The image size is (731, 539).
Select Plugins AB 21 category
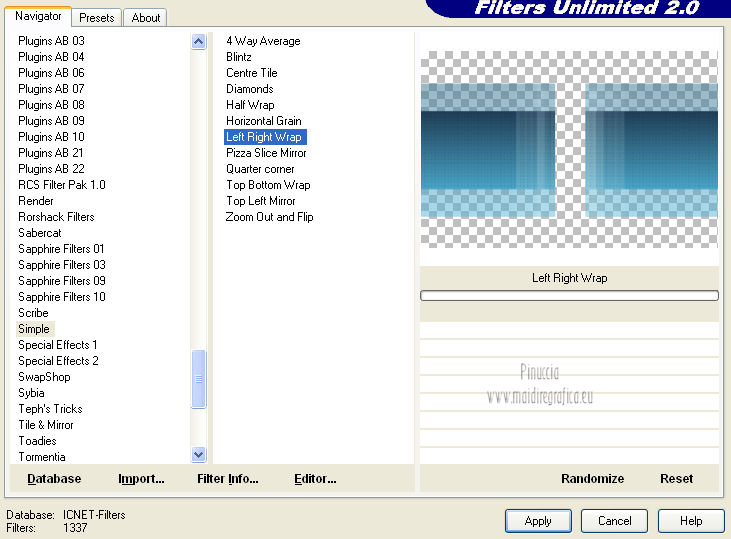click(x=51, y=153)
